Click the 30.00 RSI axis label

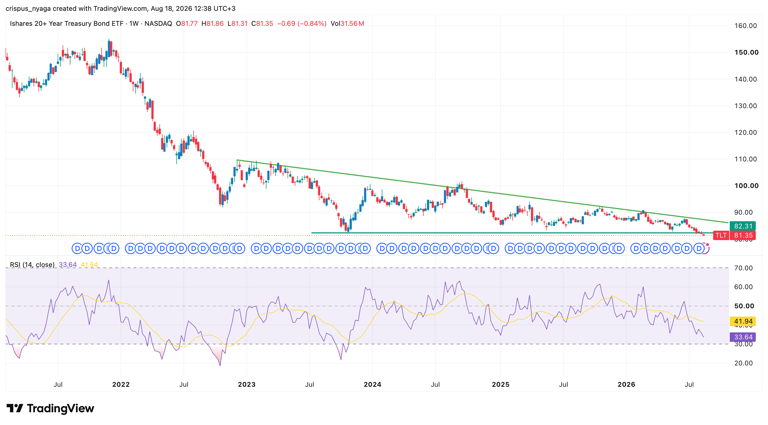point(745,344)
